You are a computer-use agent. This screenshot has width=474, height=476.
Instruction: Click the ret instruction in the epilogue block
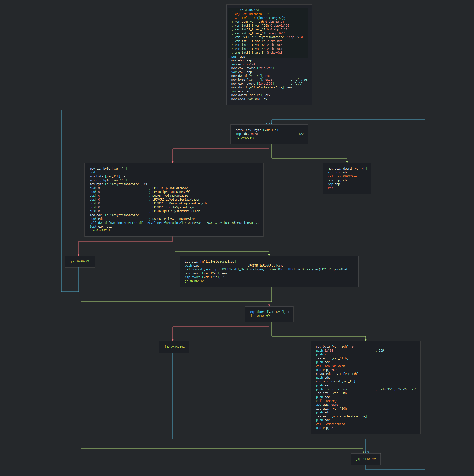(x=330, y=188)
